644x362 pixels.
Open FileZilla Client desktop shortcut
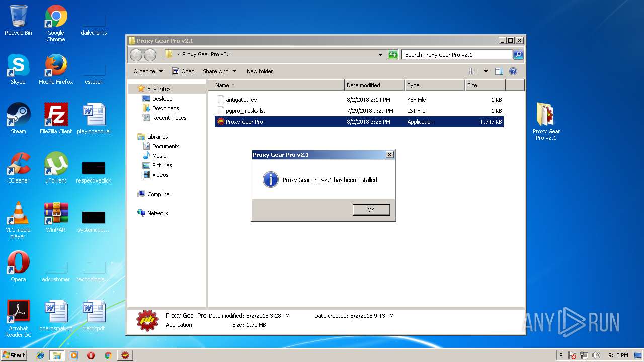pos(56,119)
